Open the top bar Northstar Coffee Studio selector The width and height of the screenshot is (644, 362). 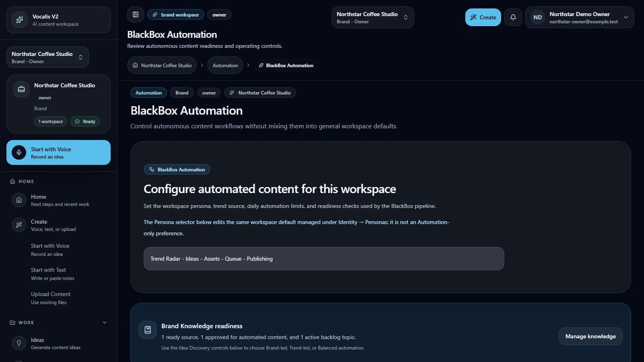372,17
